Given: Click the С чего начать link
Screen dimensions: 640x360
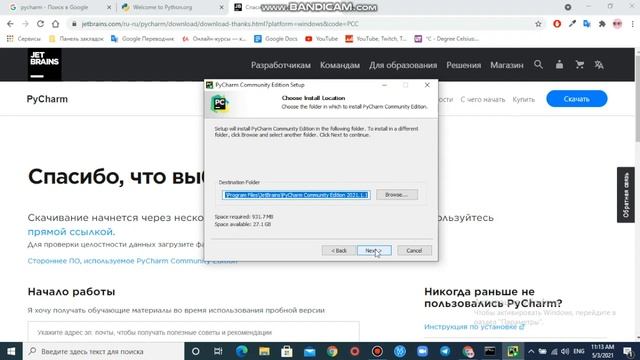Looking at the screenshot, I should (x=482, y=99).
